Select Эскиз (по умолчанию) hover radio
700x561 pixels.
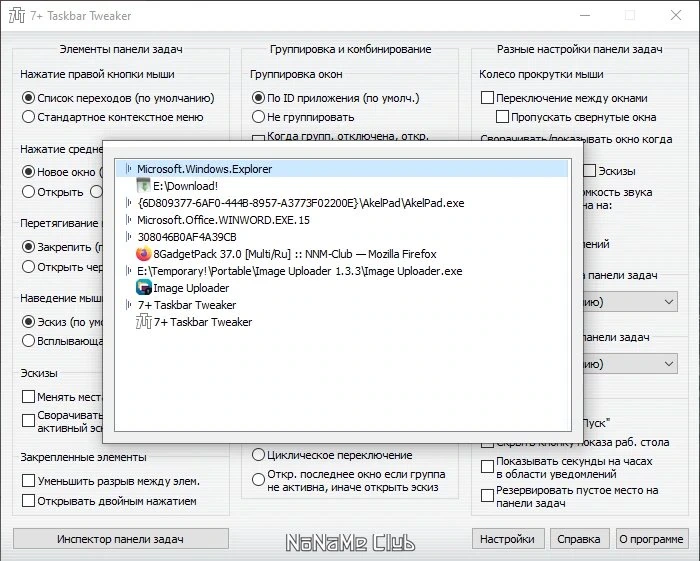[28, 321]
